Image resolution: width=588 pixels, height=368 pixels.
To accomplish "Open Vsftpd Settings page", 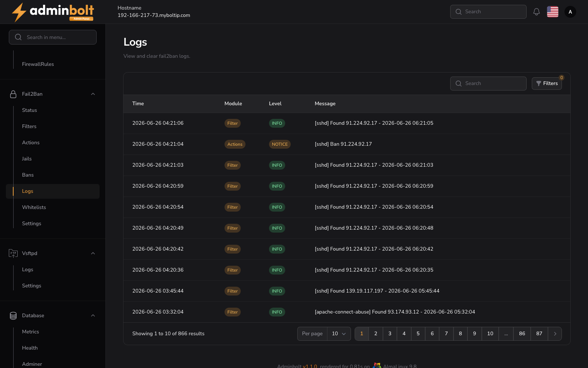I will pyautogui.click(x=32, y=286).
